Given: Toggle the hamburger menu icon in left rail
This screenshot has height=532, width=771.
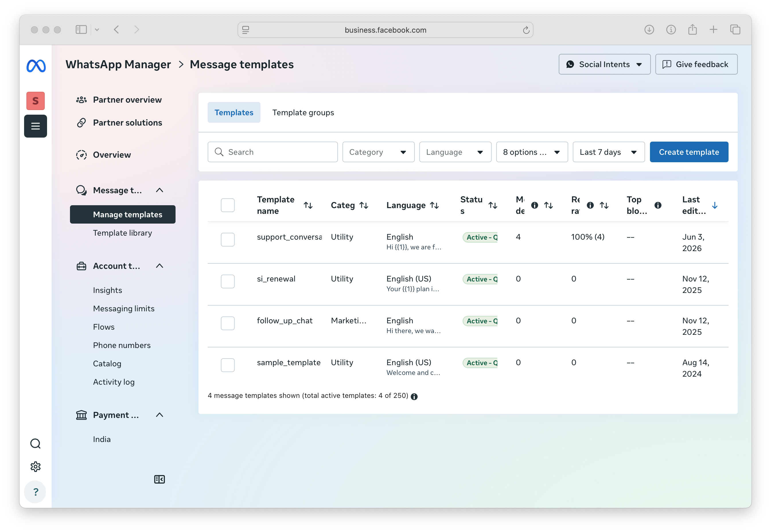Looking at the screenshot, I should (x=35, y=126).
